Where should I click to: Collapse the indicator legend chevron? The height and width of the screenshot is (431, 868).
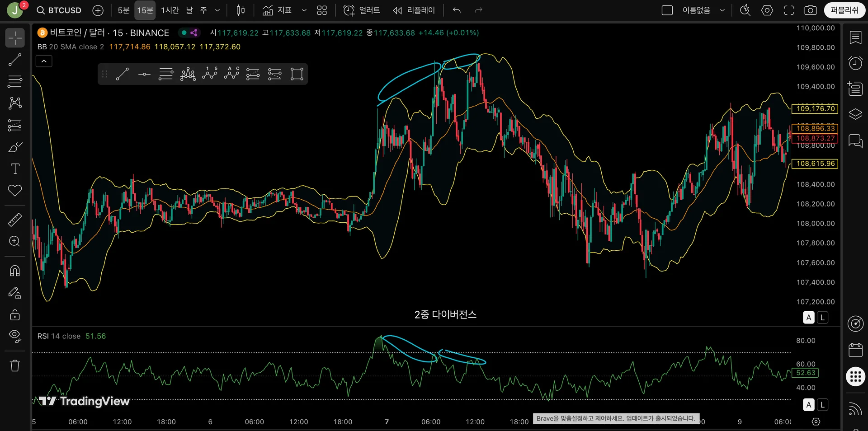44,61
